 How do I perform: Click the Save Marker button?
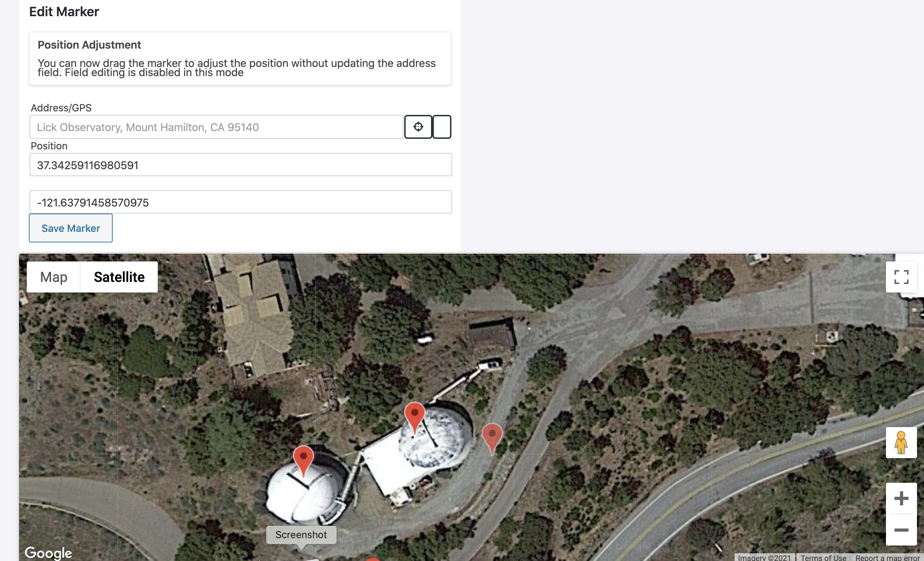[x=71, y=228]
